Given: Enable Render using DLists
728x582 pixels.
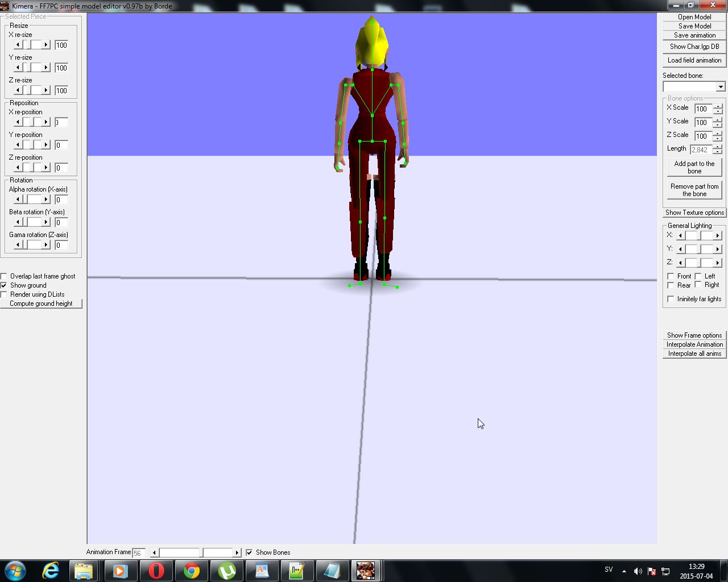Looking at the screenshot, I should pos(5,294).
